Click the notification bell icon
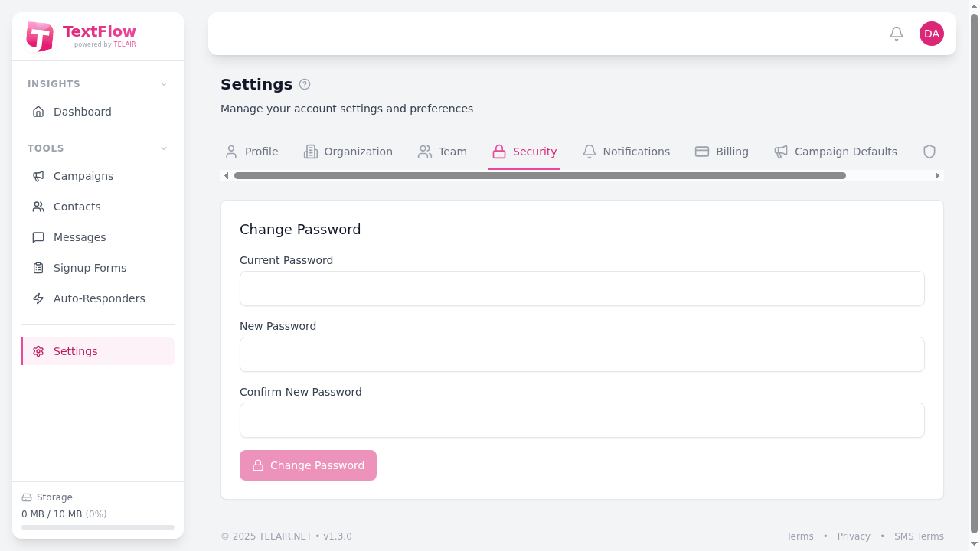 click(x=897, y=34)
